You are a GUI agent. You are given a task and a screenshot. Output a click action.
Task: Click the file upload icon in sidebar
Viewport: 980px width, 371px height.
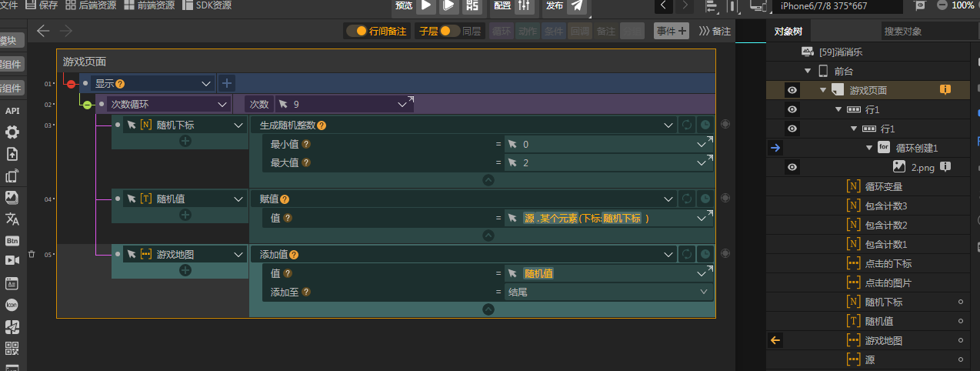pyautogui.click(x=12, y=154)
